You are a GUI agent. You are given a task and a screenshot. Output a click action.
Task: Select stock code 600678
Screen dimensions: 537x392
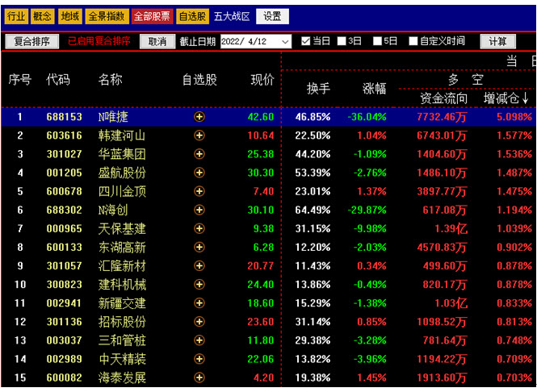click(65, 191)
